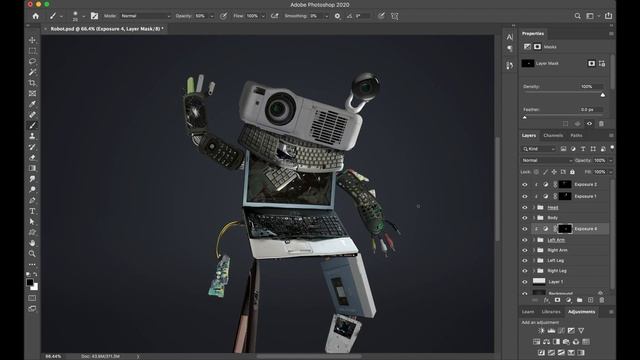
Task: Click the Share icon at top right
Action: (609, 16)
